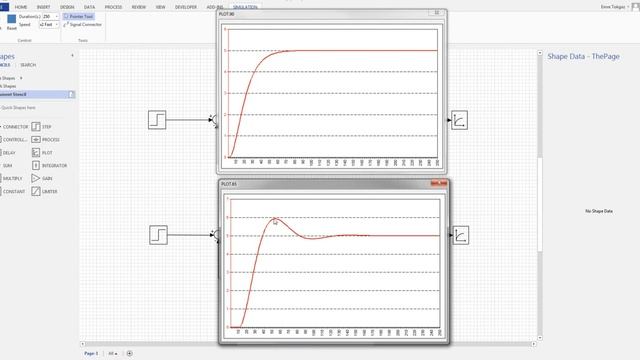
Task: Switch to SEARCH in Shapes pane
Action: (x=28, y=65)
